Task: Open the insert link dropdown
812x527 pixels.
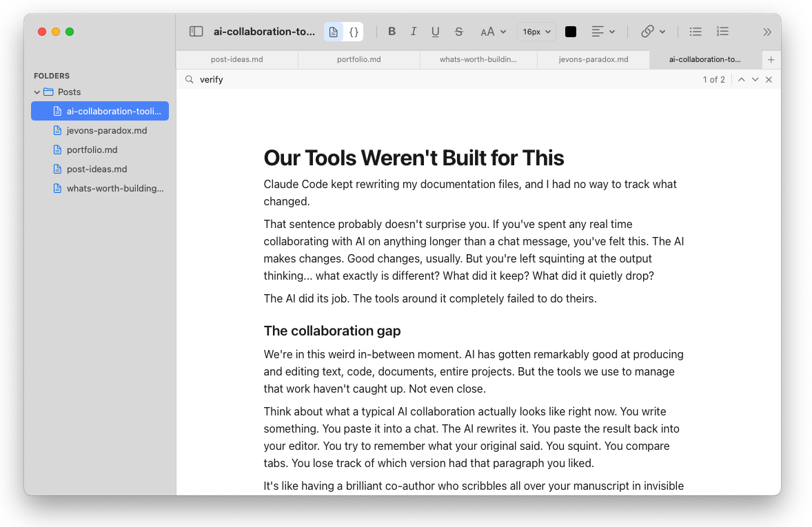Action: click(x=653, y=32)
